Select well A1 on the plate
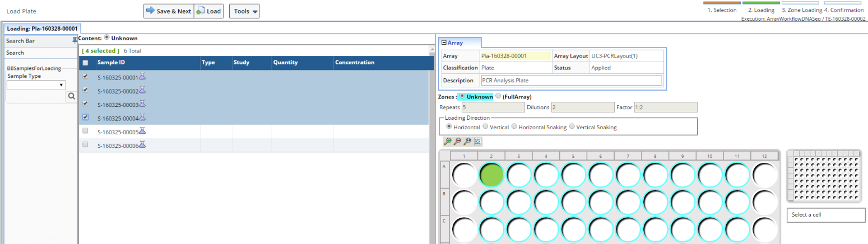Image resolution: width=868 pixels, height=244 pixels. (464, 175)
